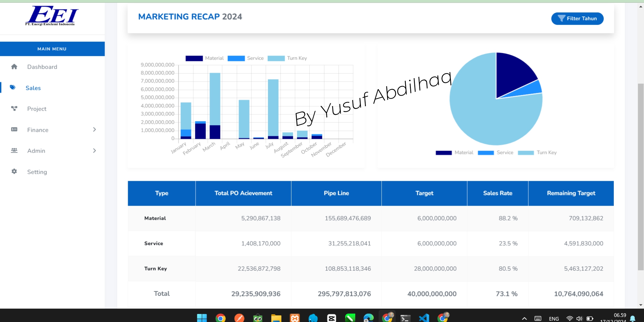
Task: Open File Explorer from the taskbar
Action: (x=276, y=318)
